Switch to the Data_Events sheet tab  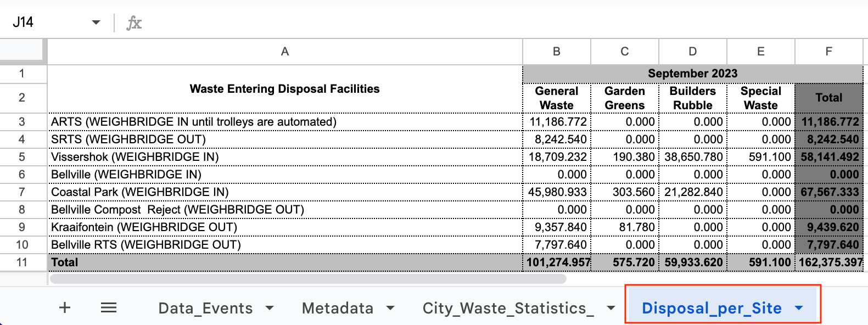click(x=205, y=308)
